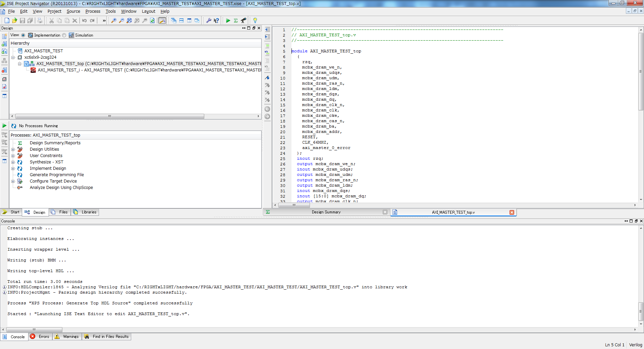Image resolution: width=644 pixels, height=349 pixels.
Task: Switch to the Start panel tab
Action: pyautogui.click(x=11, y=212)
